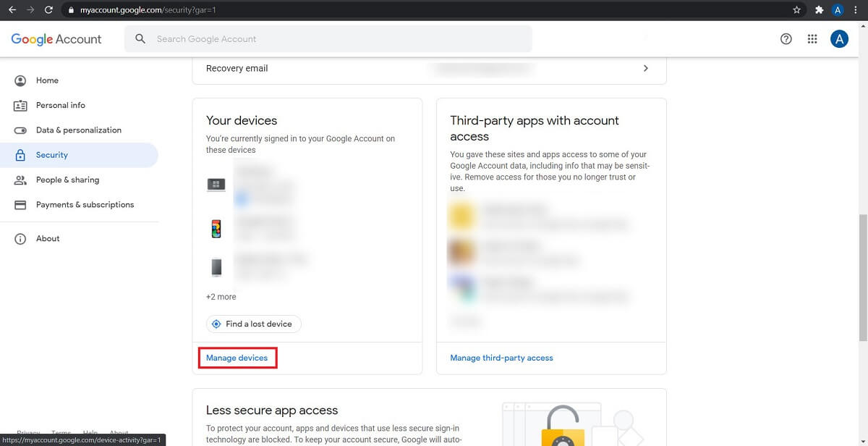
Task: Open Manage third-party access link
Action: click(x=501, y=358)
